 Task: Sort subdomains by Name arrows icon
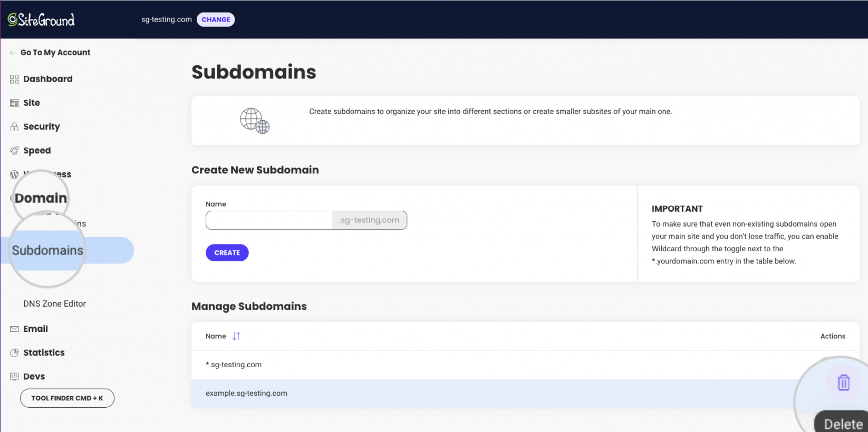click(x=236, y=336)
